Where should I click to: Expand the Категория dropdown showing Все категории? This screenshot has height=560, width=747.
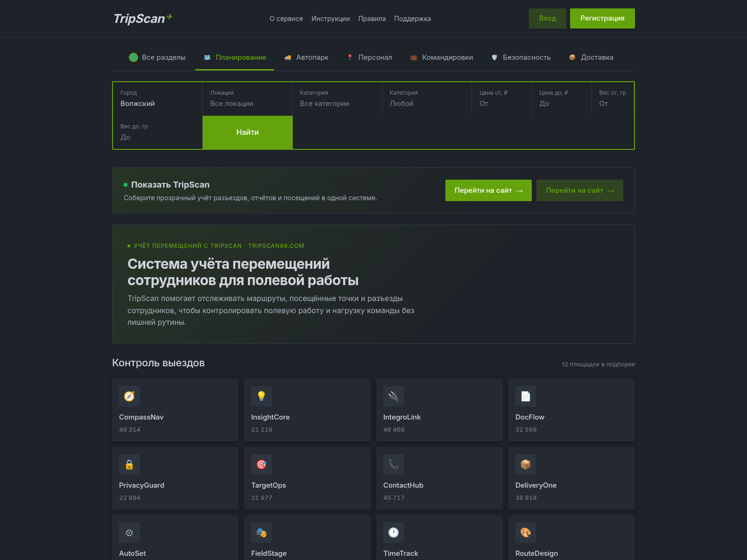(337, 99)
